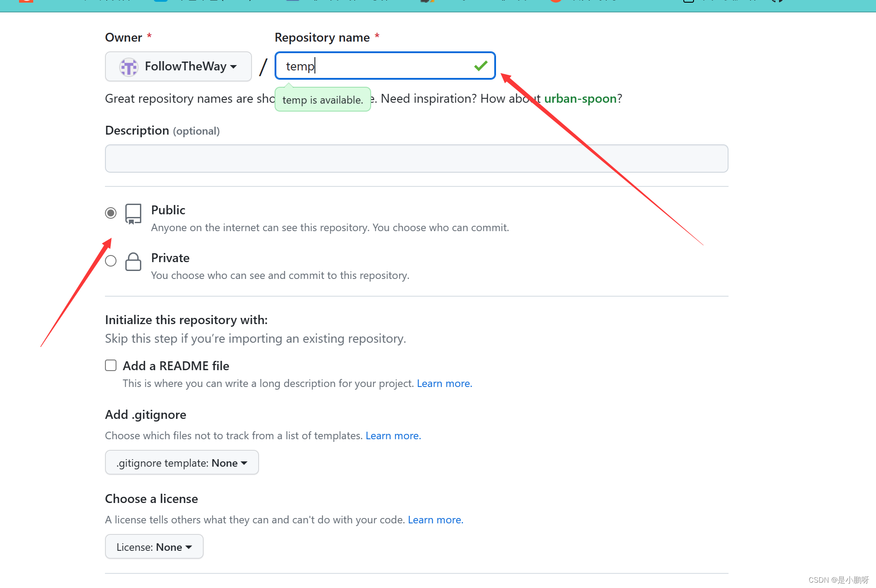Open Learn more link about .gitignore templates
This screenshot has height=588, width=876.
point(393,436)
